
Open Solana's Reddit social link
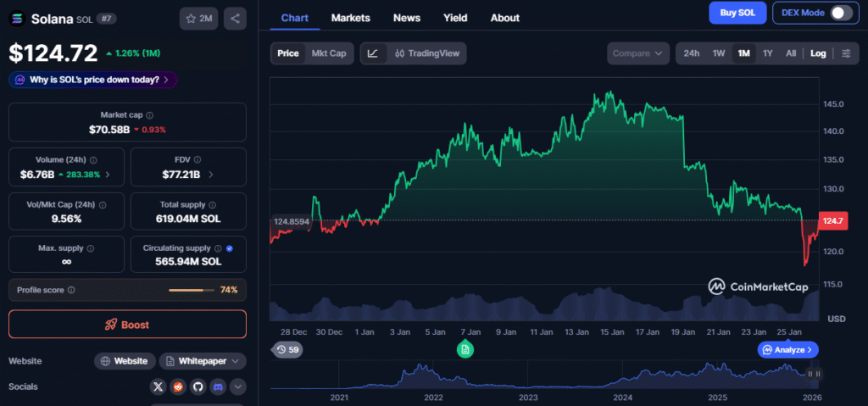tap(178, 387)
